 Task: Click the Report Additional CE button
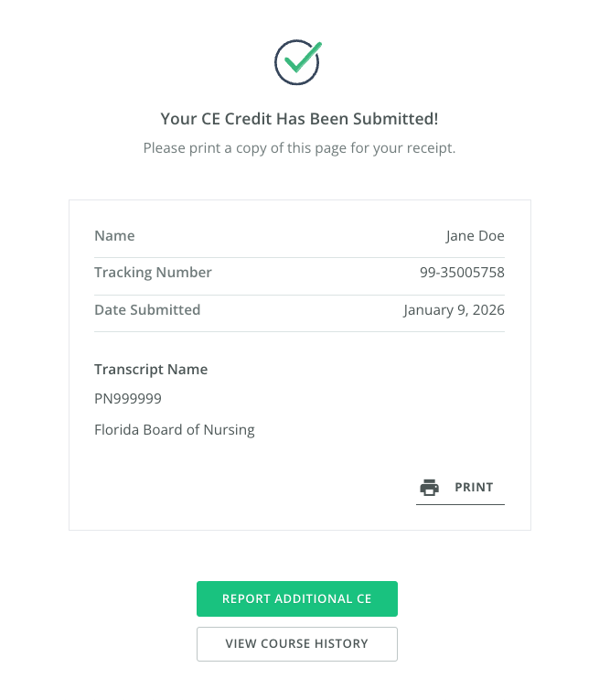(x=297, y=599)
